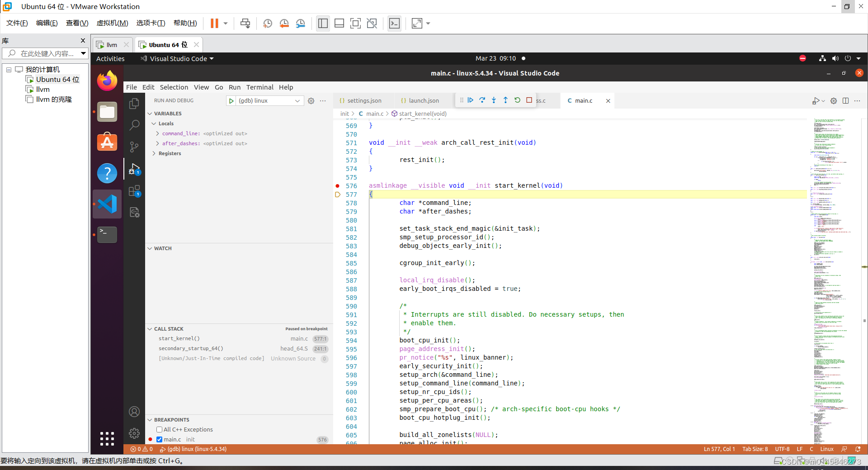Open the File menu in VS Code
This screenshot has width=868, height=470.
click(x=132, y=87)
